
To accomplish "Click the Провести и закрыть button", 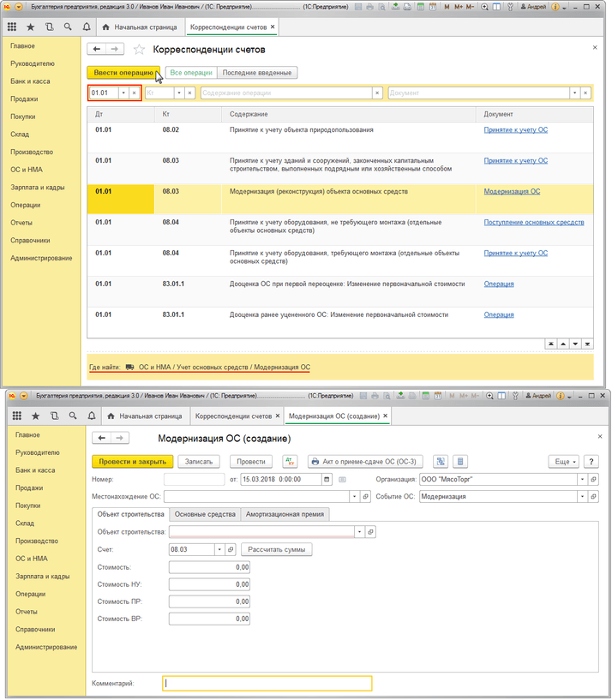I will tap(132, 461).
